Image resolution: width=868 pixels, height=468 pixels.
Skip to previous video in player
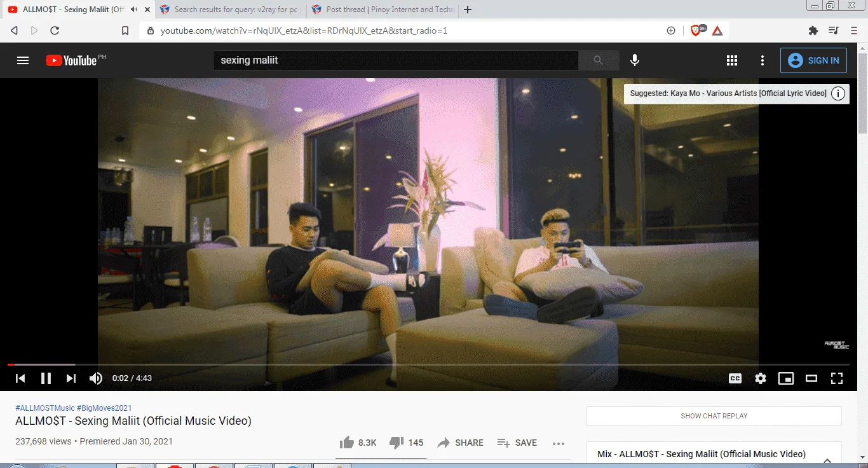pyautogui.click(x=20, y=378)
